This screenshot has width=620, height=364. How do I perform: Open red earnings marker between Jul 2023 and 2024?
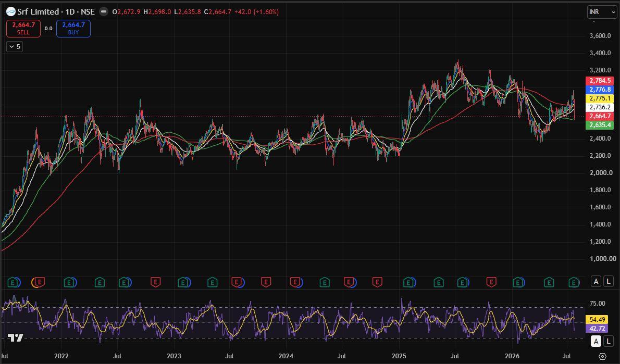pyautogui.click(x=266, y=282)
